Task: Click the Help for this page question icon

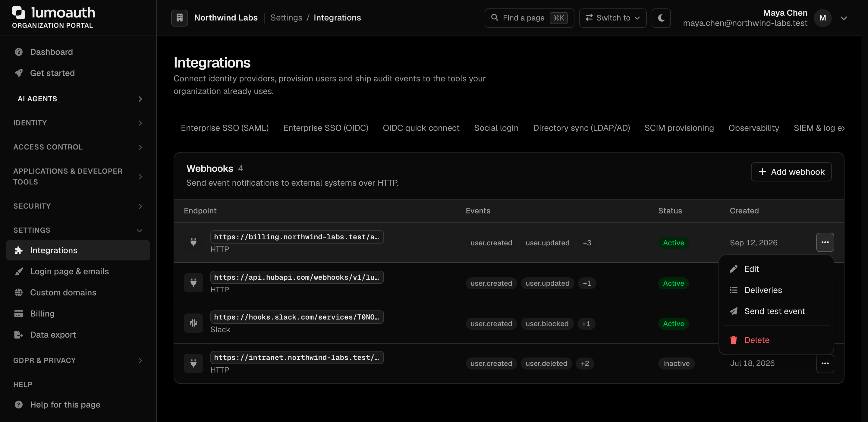Action: coord(19,405)
